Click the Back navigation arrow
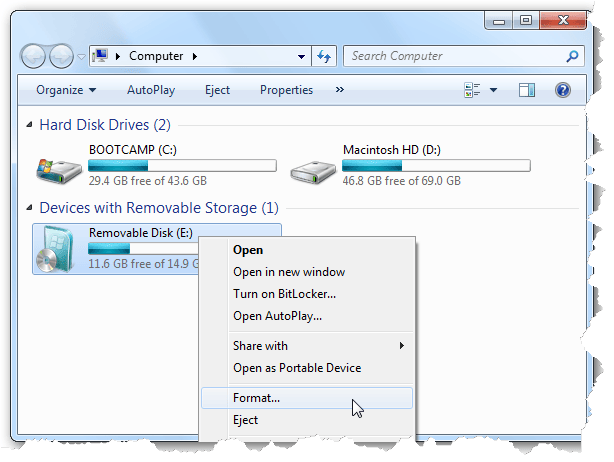Viewport: 614px width, 462px height. point(34,56)
